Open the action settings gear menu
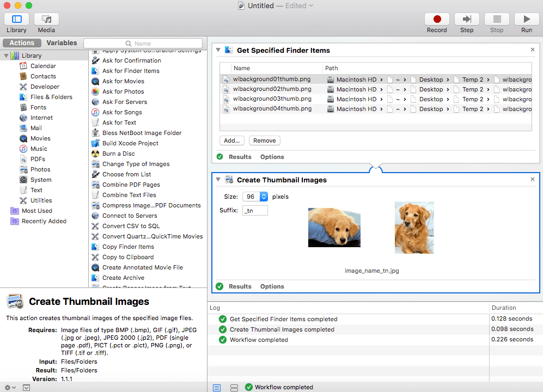 [9, 387]
